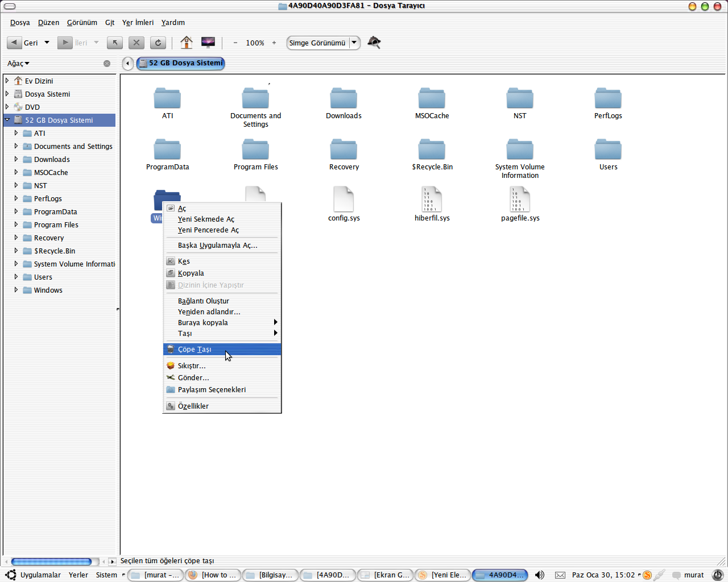Select the config.sys file icon

(344, 199)
